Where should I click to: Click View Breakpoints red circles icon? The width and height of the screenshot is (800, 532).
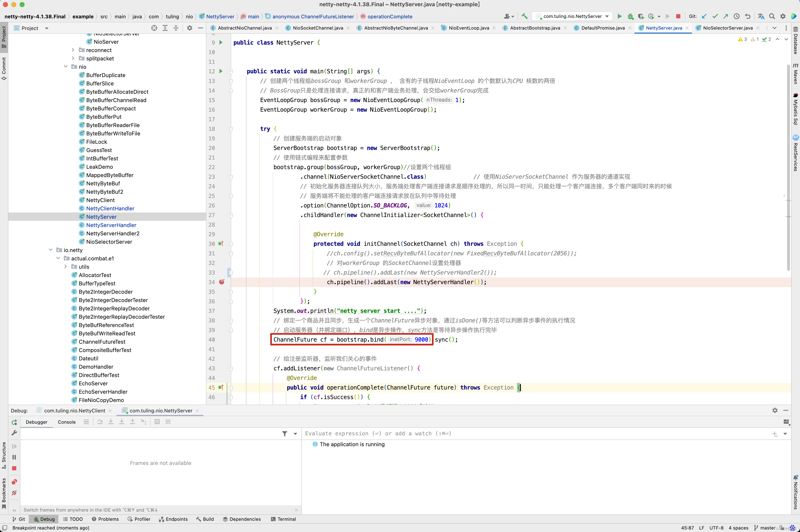click(x=14, y=482)
